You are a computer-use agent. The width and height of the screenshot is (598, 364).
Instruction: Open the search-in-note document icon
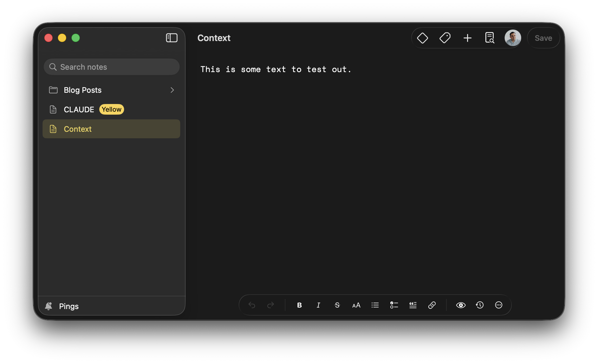coord(490,38)
